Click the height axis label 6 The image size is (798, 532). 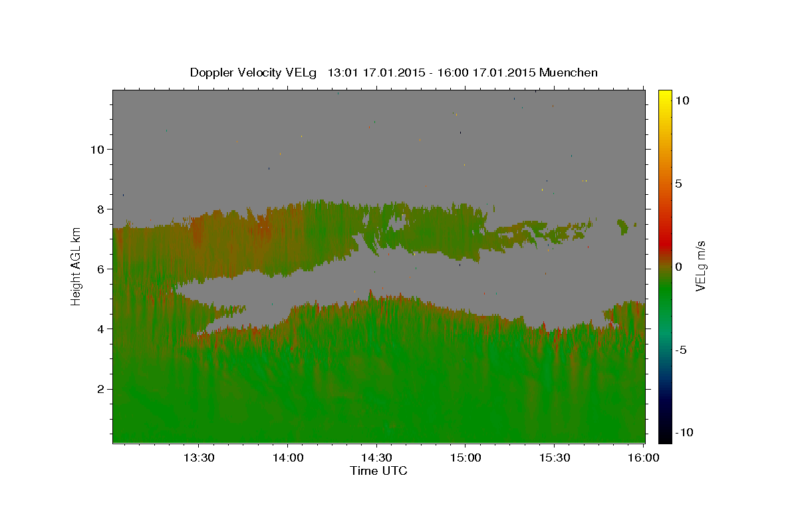[x=101, y=269]
